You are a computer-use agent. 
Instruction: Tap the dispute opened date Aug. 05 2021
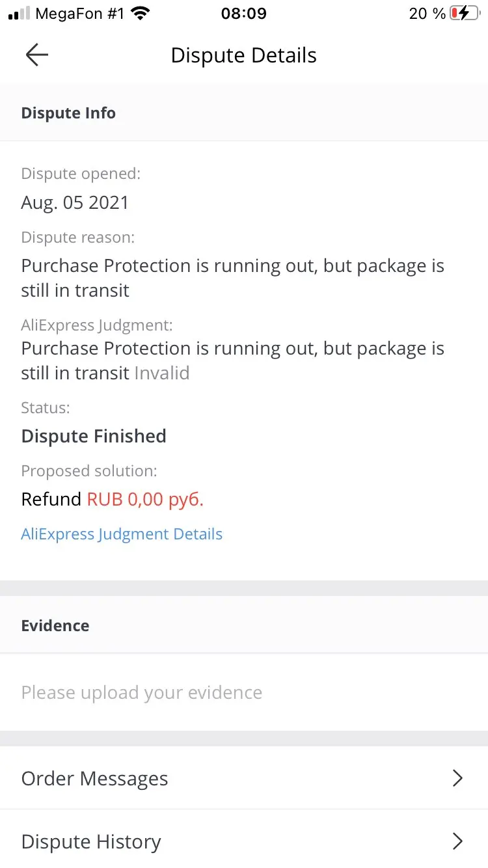coord(75,202)
